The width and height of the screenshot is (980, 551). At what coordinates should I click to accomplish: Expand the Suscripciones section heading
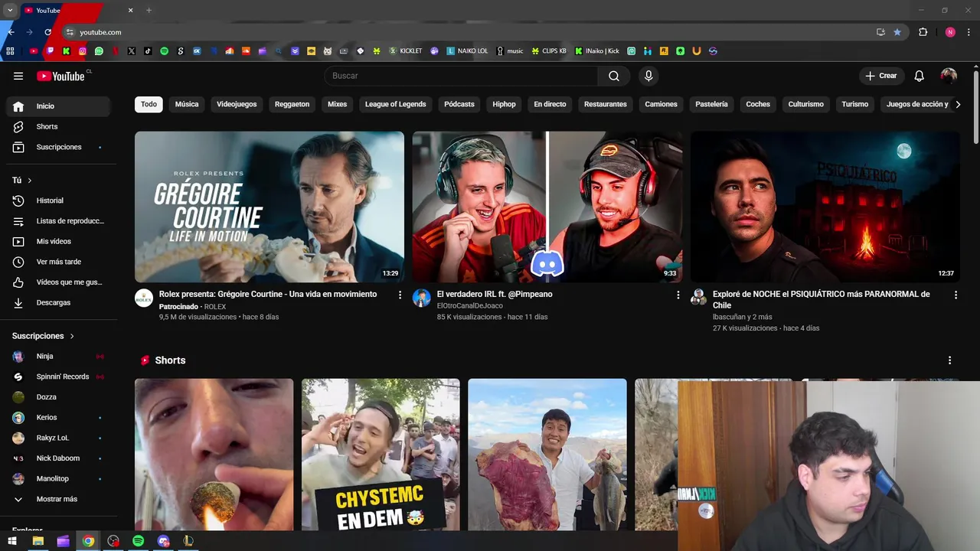44,336
